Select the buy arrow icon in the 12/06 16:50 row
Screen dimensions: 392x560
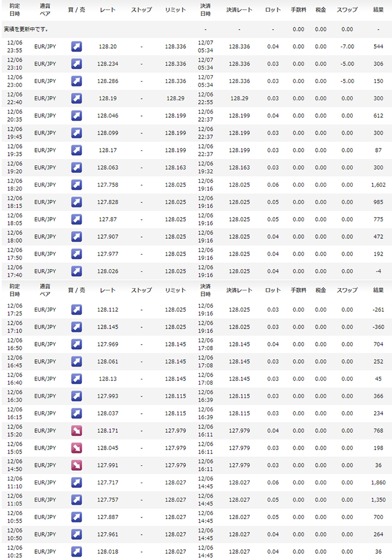coord(77,345)
